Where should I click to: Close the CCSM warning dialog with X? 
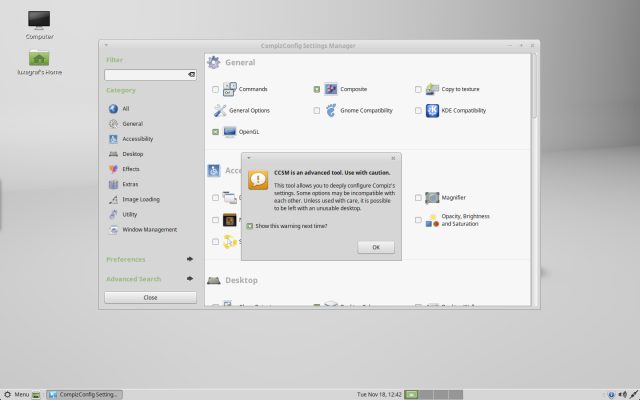pos(393,158)
